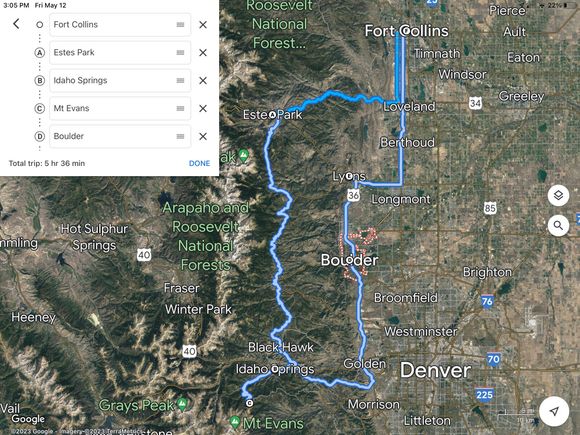This screenshot has width=580, height=435.
Task: Grab the reorder handle for Boulder
Action: point(180,136)
